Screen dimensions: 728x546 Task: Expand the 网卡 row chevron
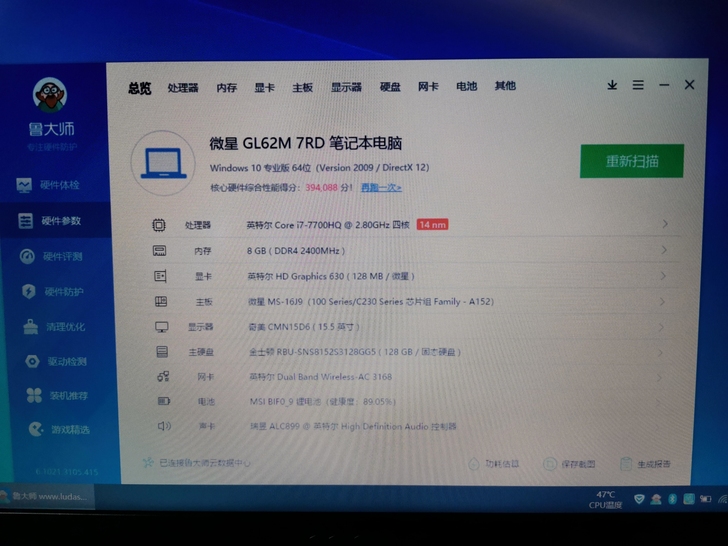tap(659, 378)
